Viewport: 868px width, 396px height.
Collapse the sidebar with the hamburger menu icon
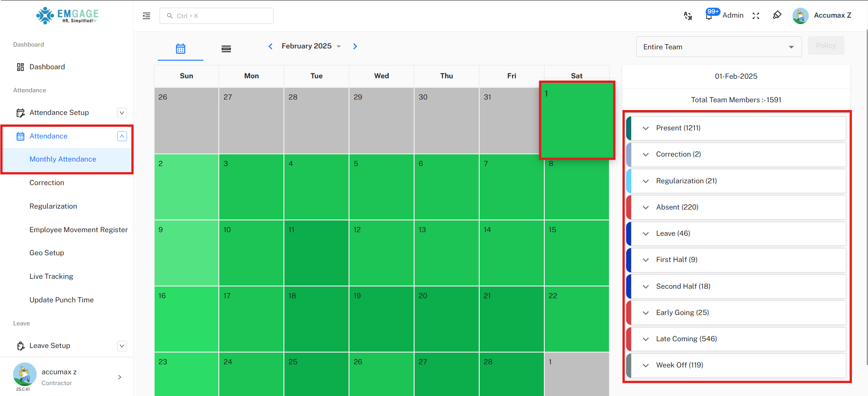tap(146, 16)
